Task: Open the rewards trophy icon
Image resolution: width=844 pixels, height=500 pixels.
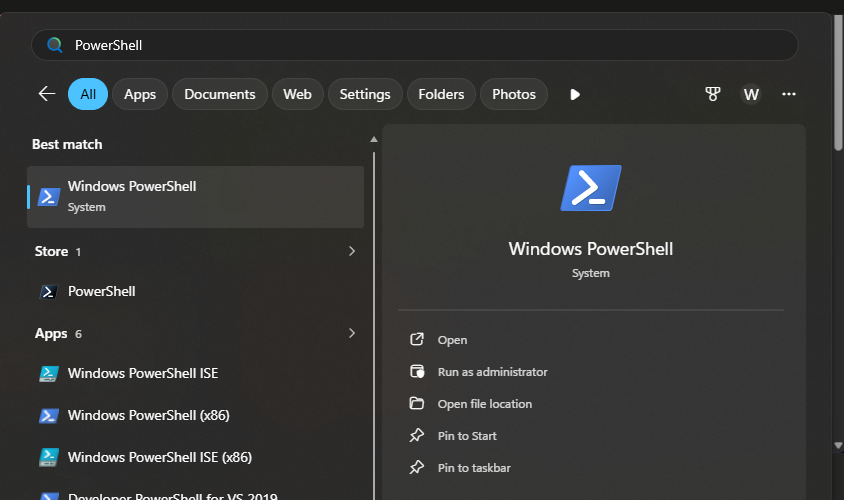Action: click(x=713, y=94)
